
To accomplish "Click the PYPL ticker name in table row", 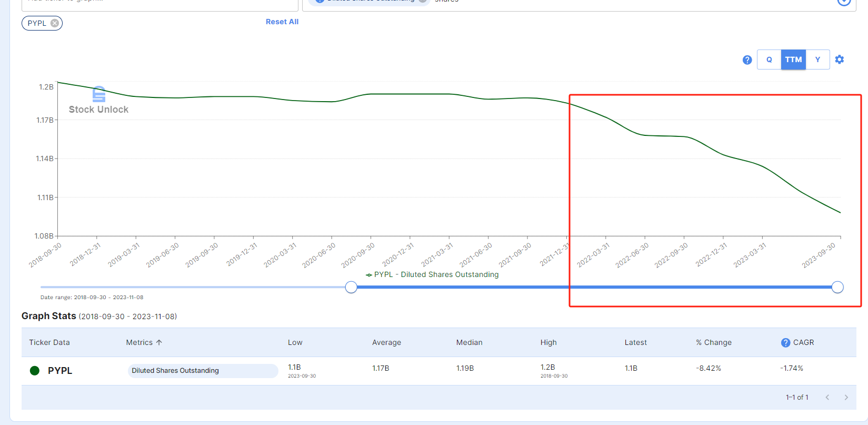I will point(60,371).
